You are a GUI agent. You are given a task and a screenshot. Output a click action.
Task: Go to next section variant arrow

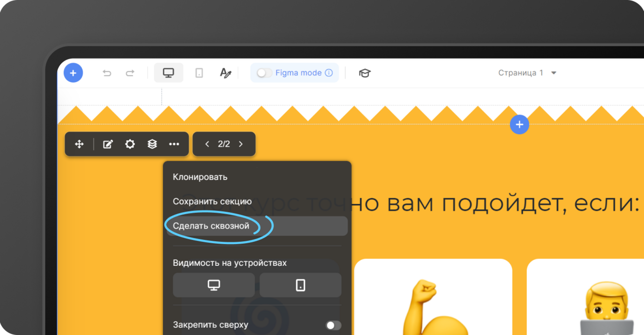point(241,144)
